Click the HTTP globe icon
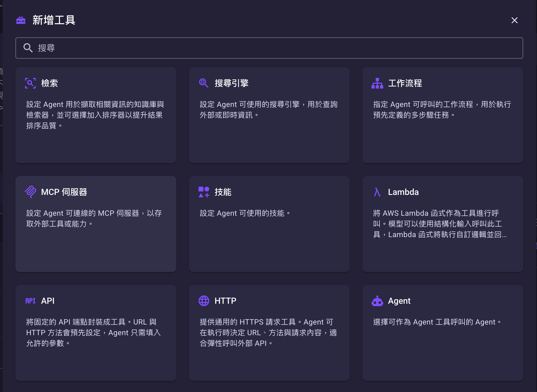 pyautogui.click(x=204, y=301)
